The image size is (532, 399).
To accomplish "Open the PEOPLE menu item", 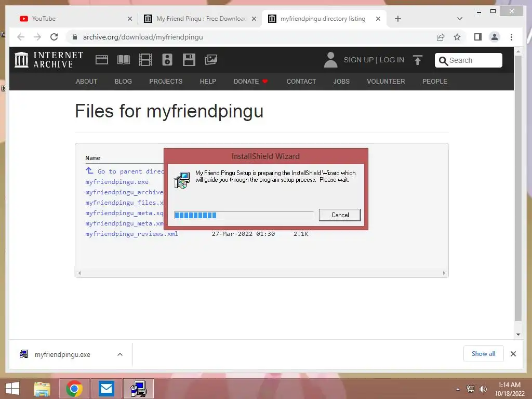I will point(435,82).
